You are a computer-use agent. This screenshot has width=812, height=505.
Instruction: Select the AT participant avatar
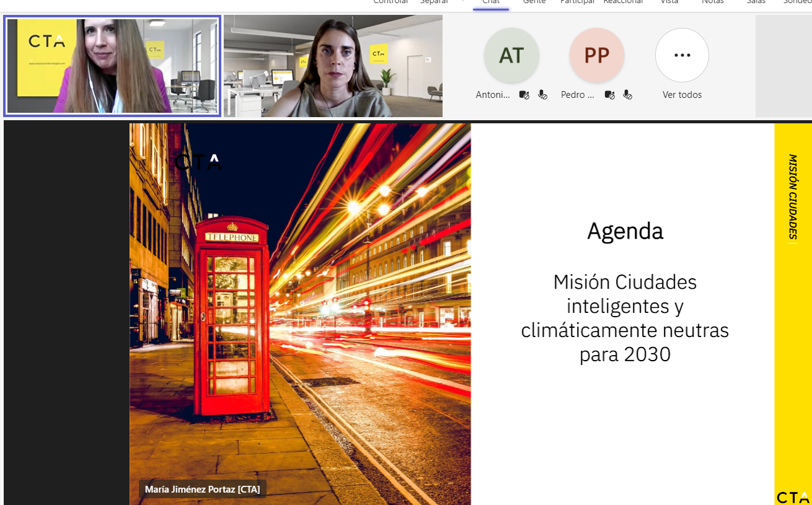(511, 55)
